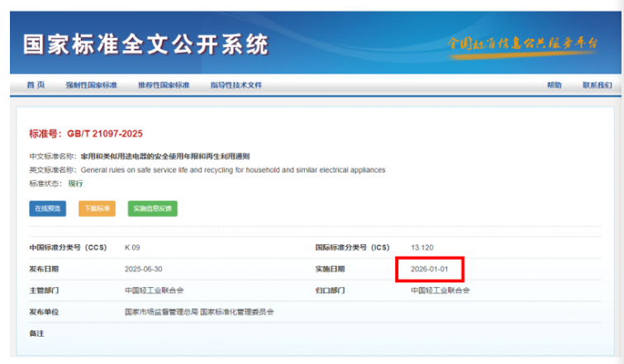Go to the 推荐性国家标准 section
624x364 pixels.
pyautogui.click(x=164, y=85)
